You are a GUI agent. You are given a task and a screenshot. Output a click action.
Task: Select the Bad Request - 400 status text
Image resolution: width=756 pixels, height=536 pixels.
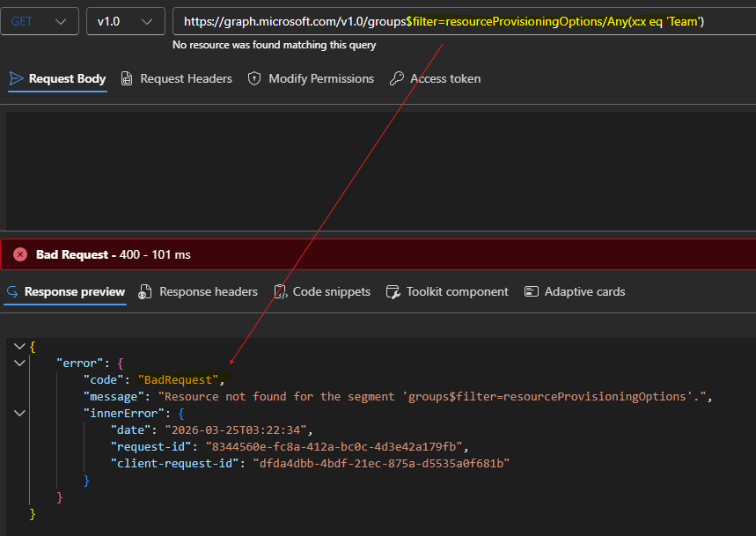click(x=88, y=254)
